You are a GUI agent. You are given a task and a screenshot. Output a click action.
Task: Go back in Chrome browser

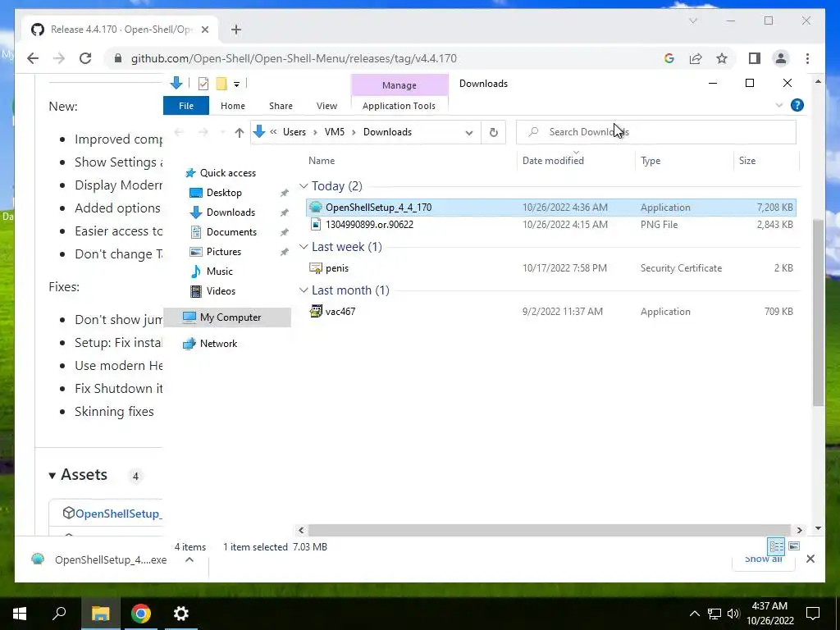click(33, 58)
